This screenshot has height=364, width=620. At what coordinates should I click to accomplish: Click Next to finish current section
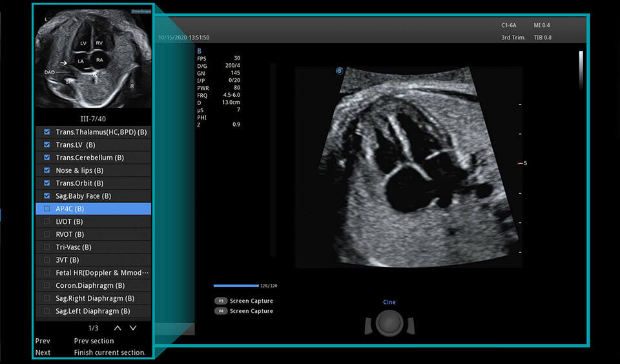tap(43, 352)
